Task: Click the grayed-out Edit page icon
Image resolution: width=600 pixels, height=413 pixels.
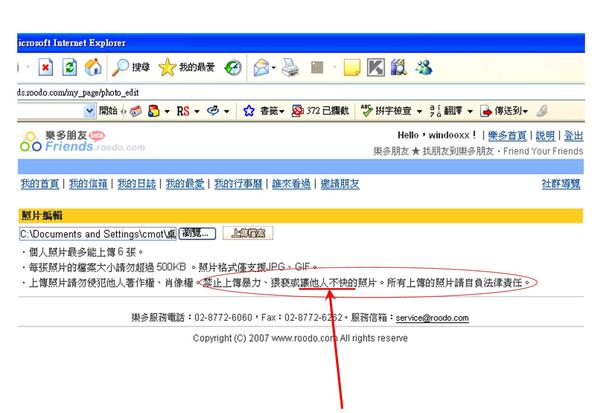Action: [317, 68]
